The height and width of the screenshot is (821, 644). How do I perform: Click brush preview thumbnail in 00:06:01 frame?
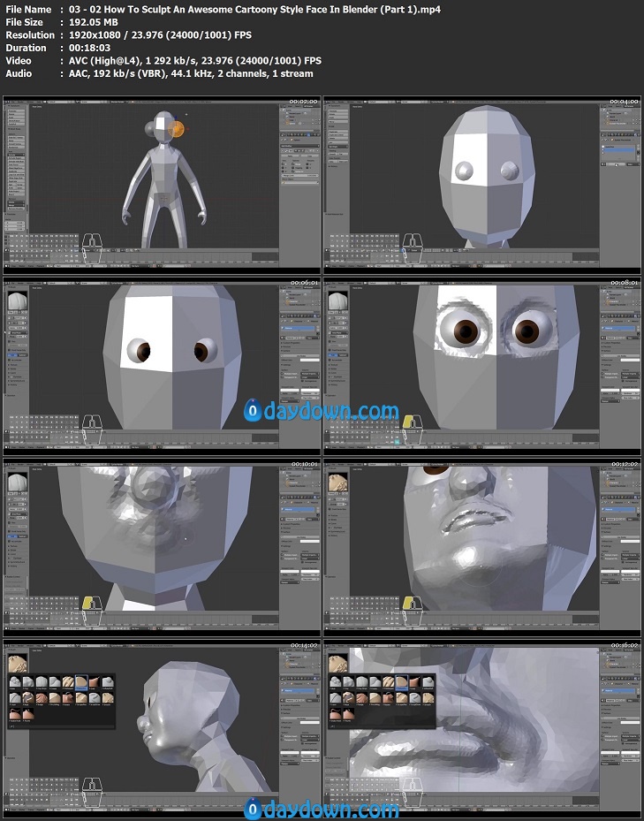[18, 300]
